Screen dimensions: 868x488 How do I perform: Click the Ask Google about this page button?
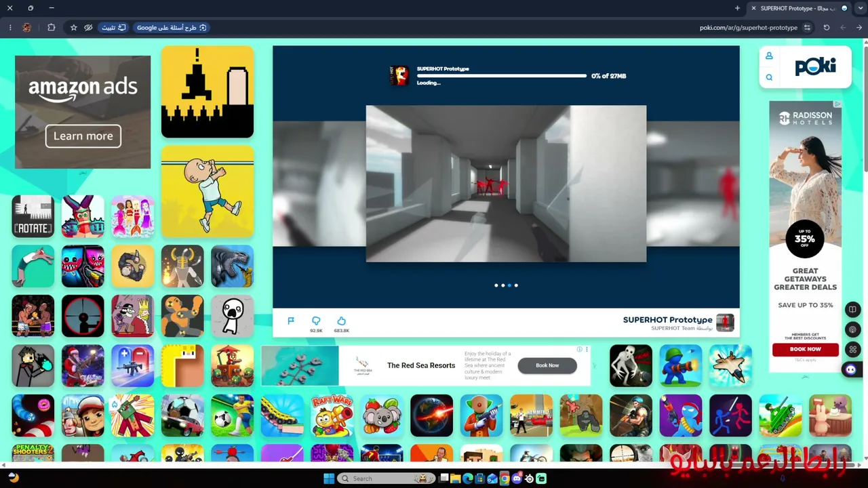pos(172,28)
